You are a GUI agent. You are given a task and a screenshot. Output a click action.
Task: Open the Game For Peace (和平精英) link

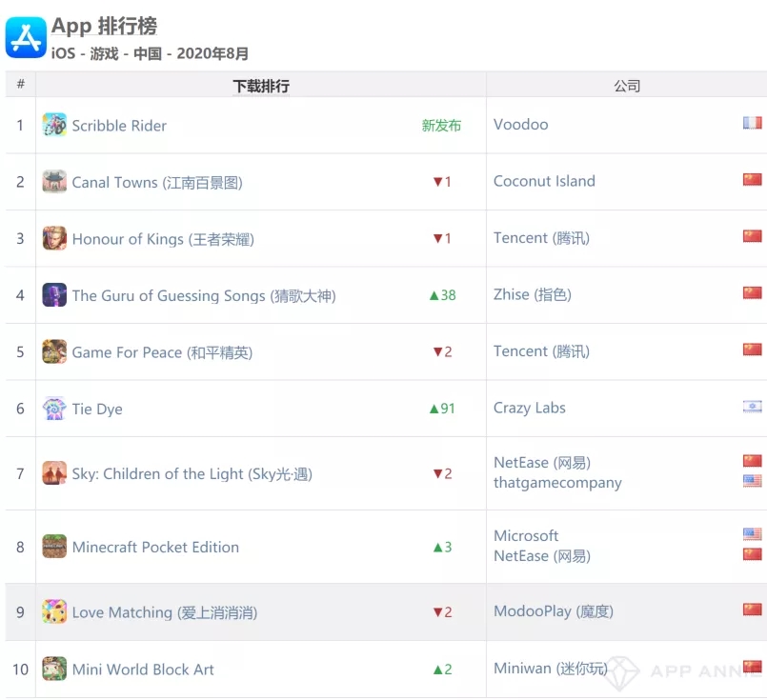tap(162, 352)
